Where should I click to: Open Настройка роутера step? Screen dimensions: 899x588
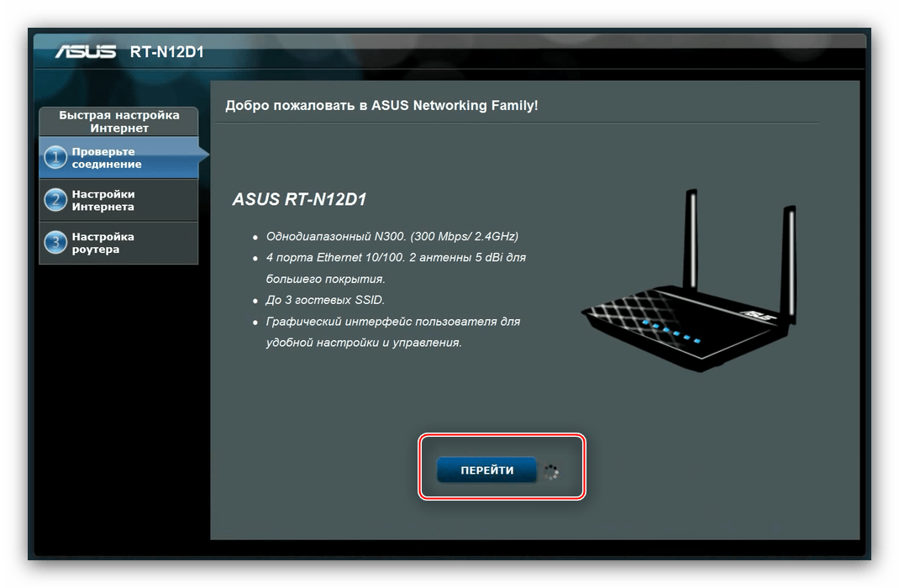pyautogui.click(x=118, y=243)
